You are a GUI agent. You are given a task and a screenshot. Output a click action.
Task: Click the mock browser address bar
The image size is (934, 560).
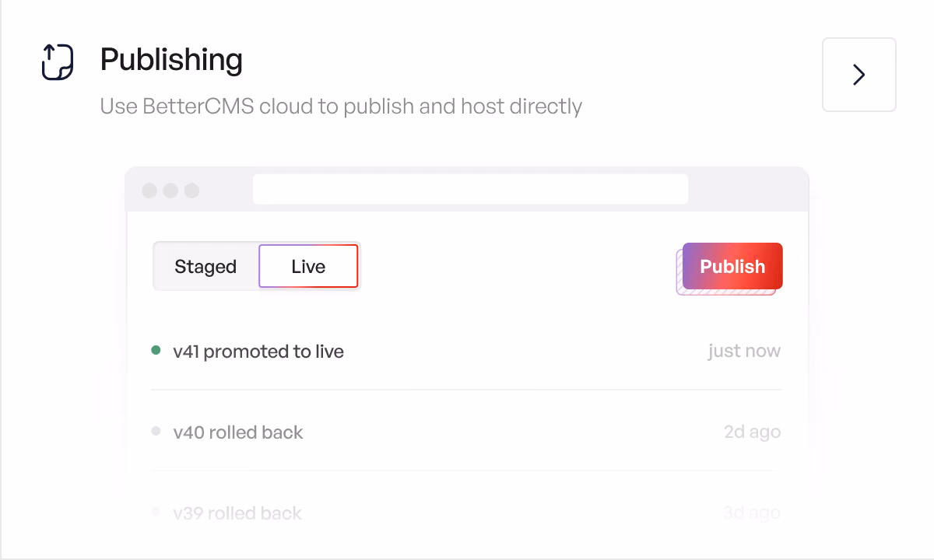click(470, 190)
